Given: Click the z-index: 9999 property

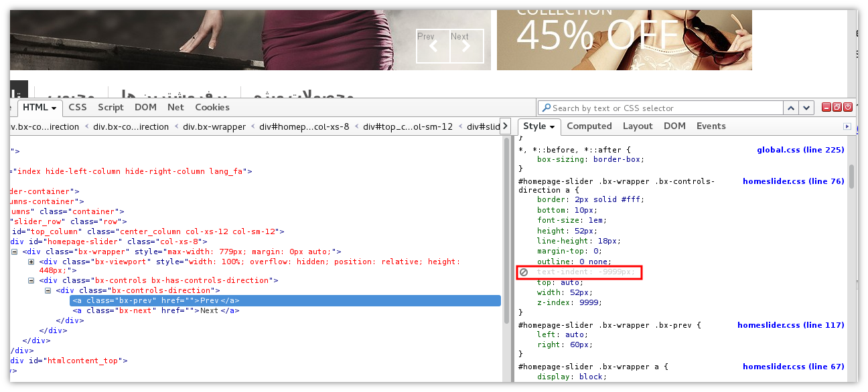Looking at the screenshot, I should point(569,302).
